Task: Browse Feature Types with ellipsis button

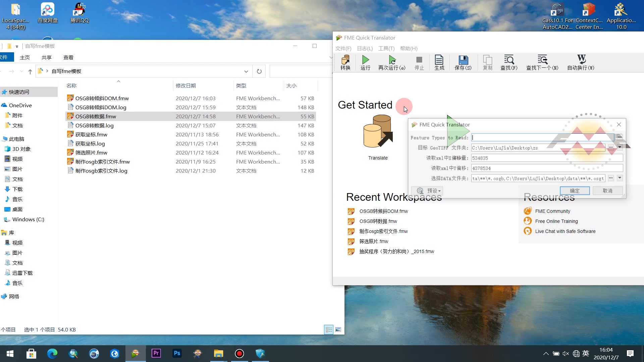Action: (x=620, y=137)
